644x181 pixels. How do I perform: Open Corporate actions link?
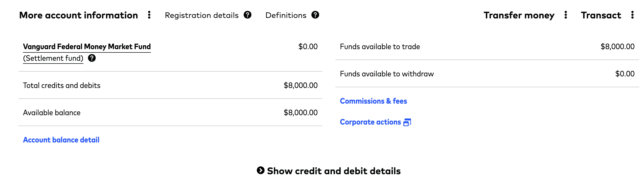pyautogui.click(x=370, y=122)
